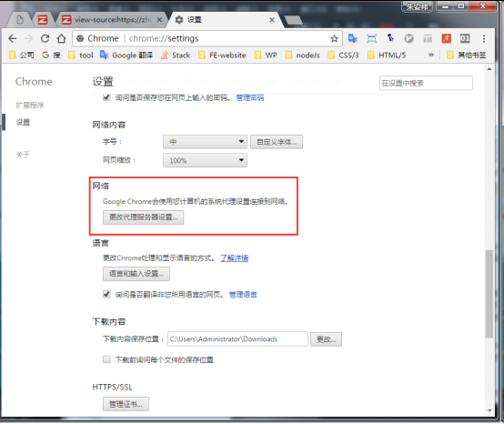Viewport: 504px width, 424px height.
Task: Open the 管理密码 link
Action: tap(250, 97)
